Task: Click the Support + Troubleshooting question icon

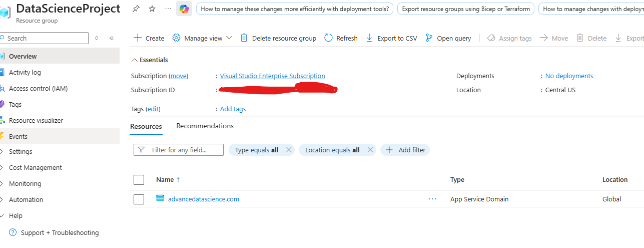Action: point(13,232)
